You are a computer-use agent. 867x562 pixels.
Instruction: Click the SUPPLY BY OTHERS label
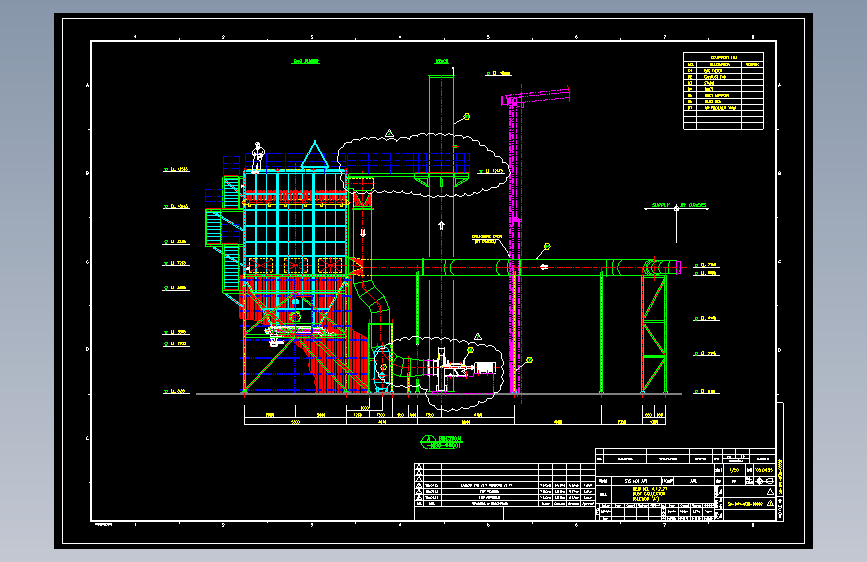(x=679, y=205)
